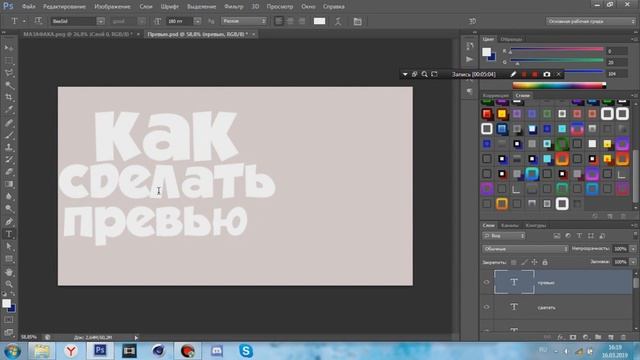Screen dimensions: 640x360
Task: Toggle lock transparent pixels
Action: click(513, 262)
